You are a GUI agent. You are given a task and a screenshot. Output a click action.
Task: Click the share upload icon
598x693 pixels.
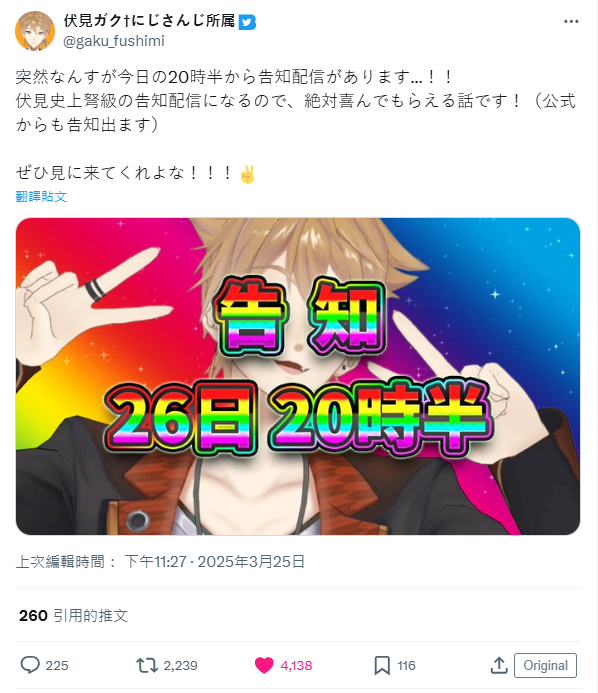(x=499, y=665)
